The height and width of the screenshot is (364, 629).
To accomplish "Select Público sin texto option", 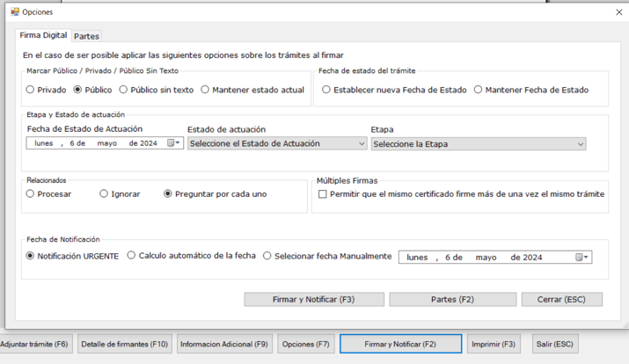I will (123, 90).
